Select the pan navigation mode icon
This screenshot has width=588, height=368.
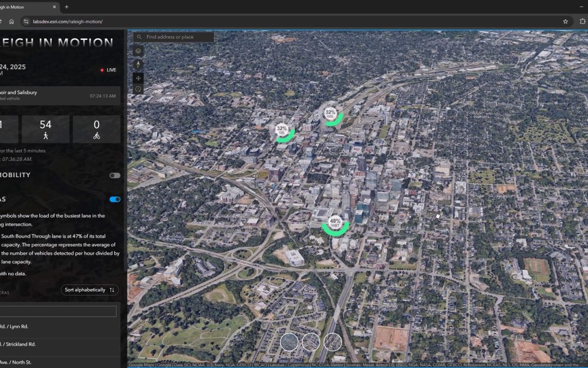(x=138, y=78)
